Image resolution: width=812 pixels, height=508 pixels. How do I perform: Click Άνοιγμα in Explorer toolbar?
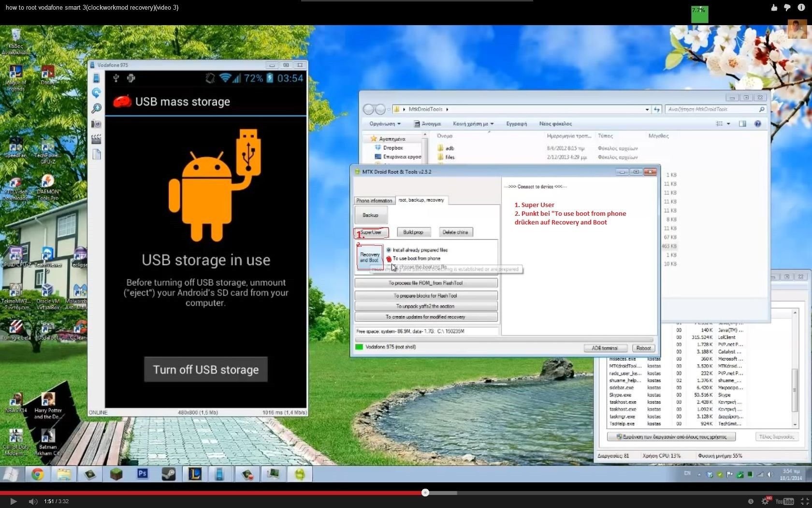tap(428, 124)
